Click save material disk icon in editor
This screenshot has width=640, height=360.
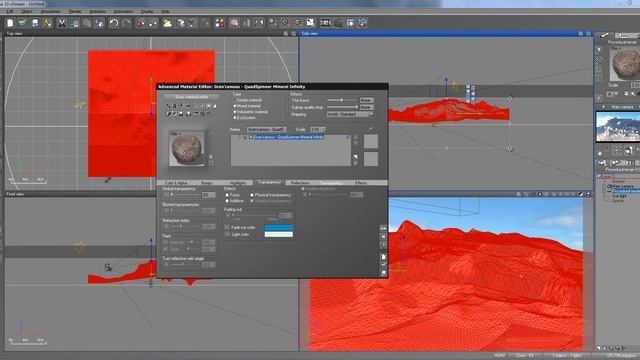point(383,273)
